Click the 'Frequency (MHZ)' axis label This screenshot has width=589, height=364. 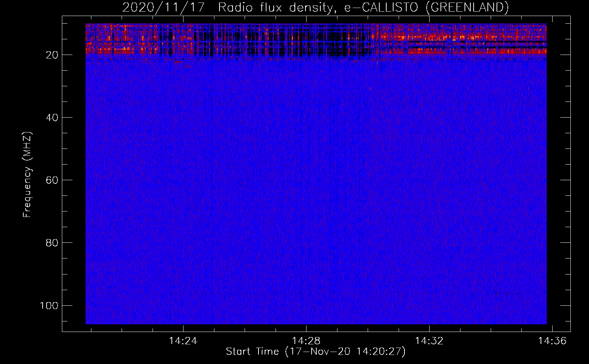click(x=27, y=174)
